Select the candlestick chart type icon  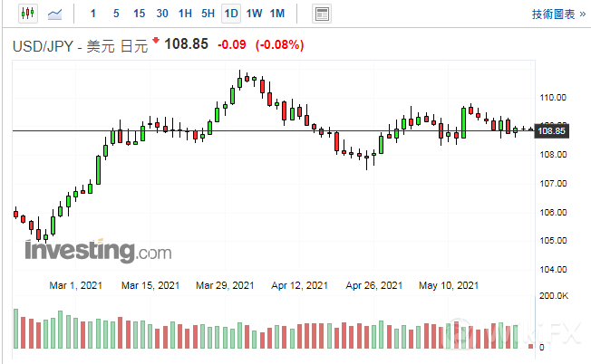[x=26, y=14]
